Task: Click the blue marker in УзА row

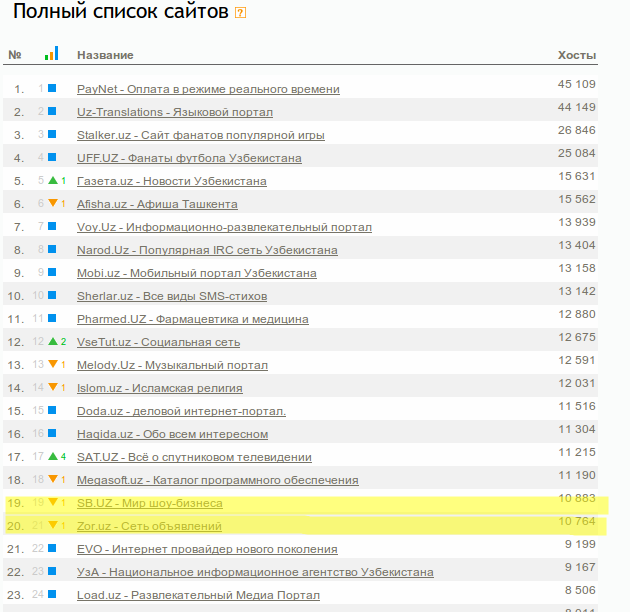Action: pyautogui.click(x=52, y=571)
